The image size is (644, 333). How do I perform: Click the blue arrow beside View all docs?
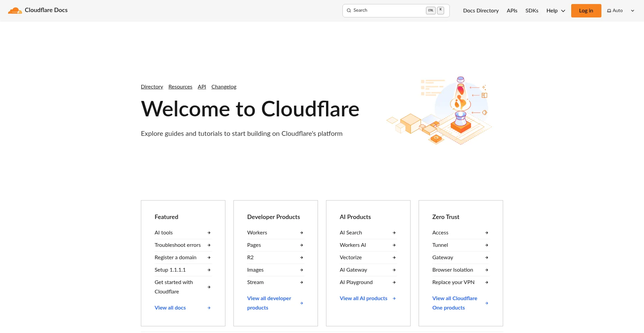[209, 308]
